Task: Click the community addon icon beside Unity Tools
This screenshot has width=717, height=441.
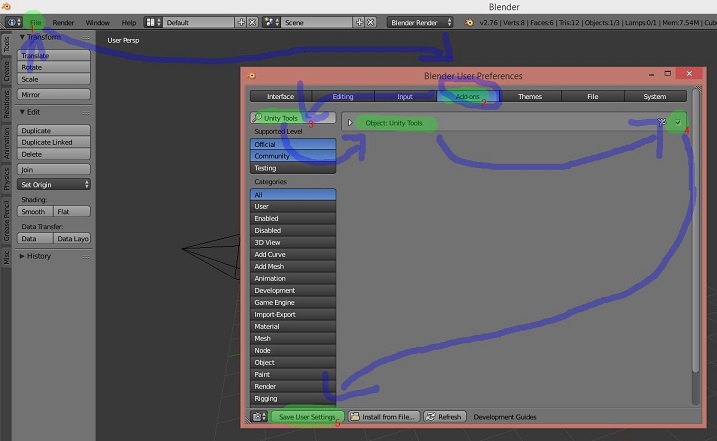Action: [x=661, y=122]
